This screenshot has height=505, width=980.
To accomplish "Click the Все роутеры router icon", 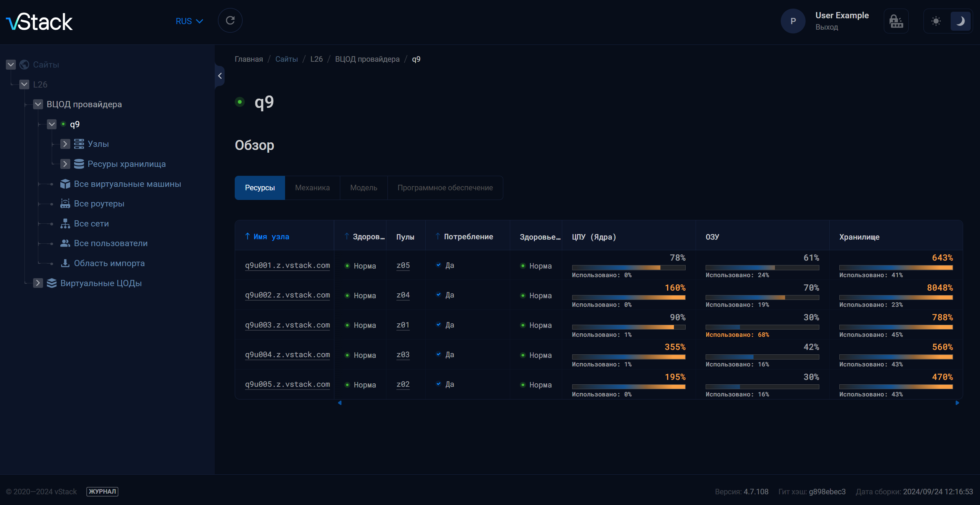I will (x=65, y=204).
